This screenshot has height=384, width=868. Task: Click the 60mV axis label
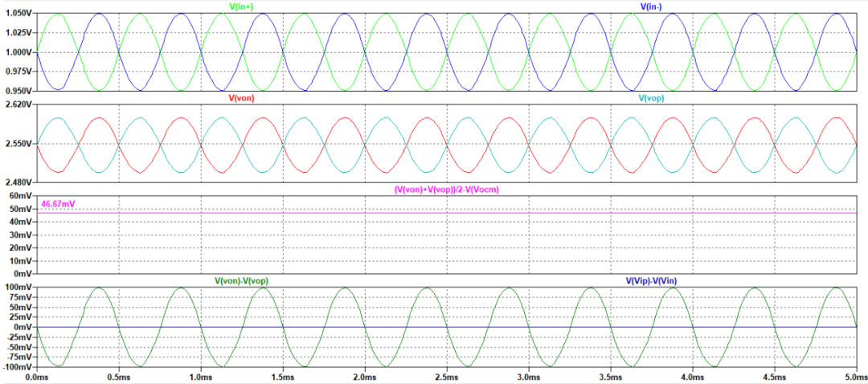(x=19, y=196)
